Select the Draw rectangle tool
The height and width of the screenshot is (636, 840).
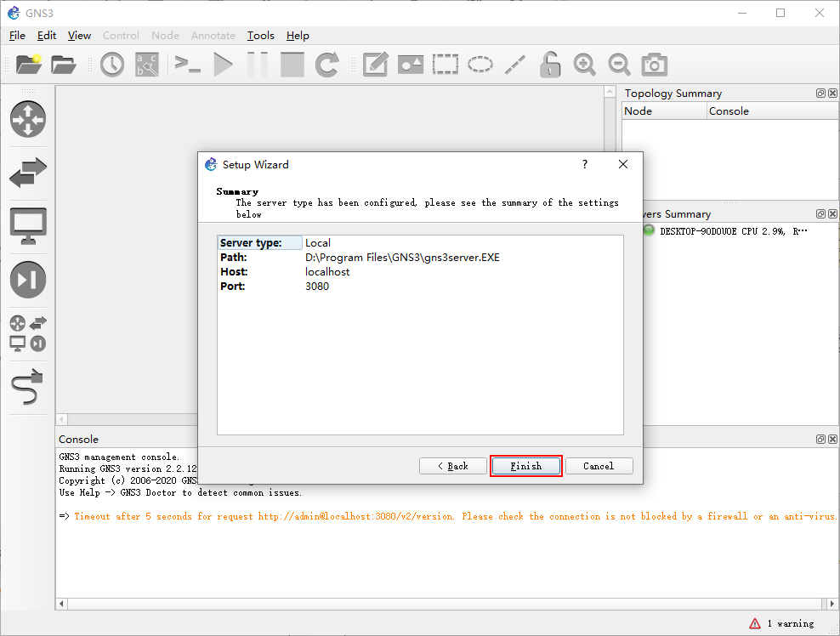point(446,65)
